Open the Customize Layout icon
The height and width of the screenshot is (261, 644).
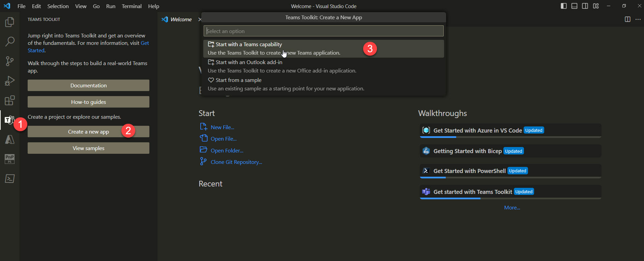596,6
